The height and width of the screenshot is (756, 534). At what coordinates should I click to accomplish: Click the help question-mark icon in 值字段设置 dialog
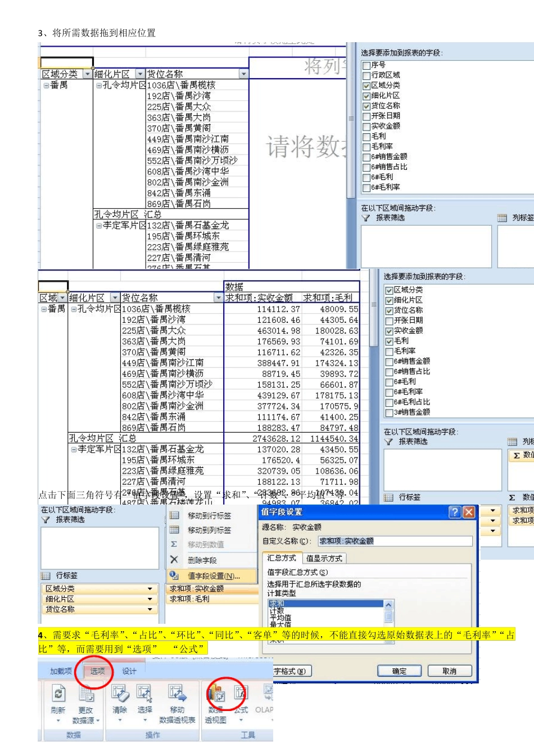click(x=454, y=512)
